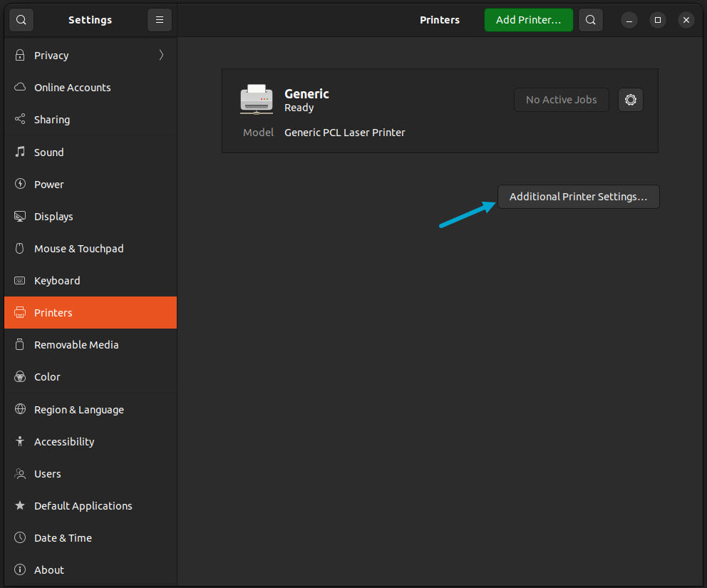Image resolution: width=707 pixels, height=588 pixels.
Task: Open the Color settings icon
Action: point(19,376)
